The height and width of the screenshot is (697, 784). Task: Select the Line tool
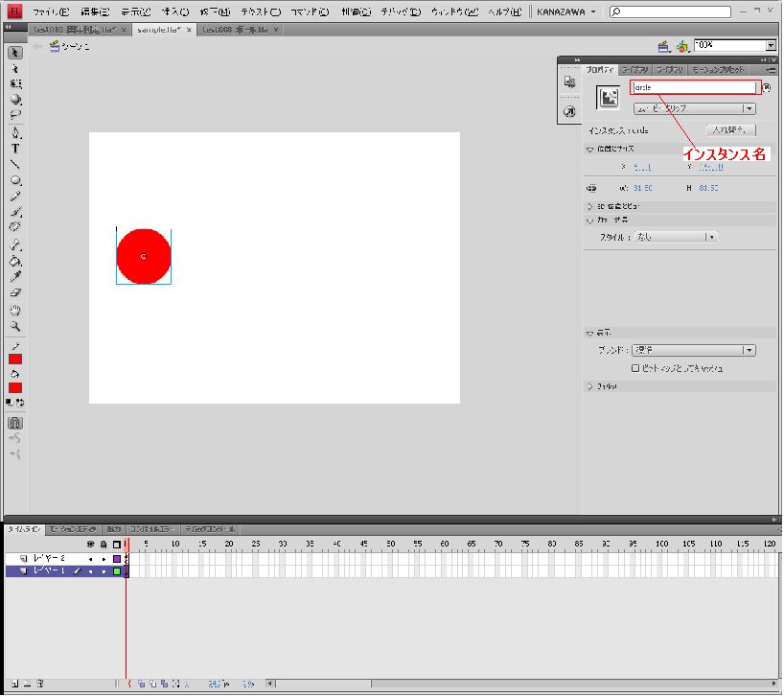[15, 164]
